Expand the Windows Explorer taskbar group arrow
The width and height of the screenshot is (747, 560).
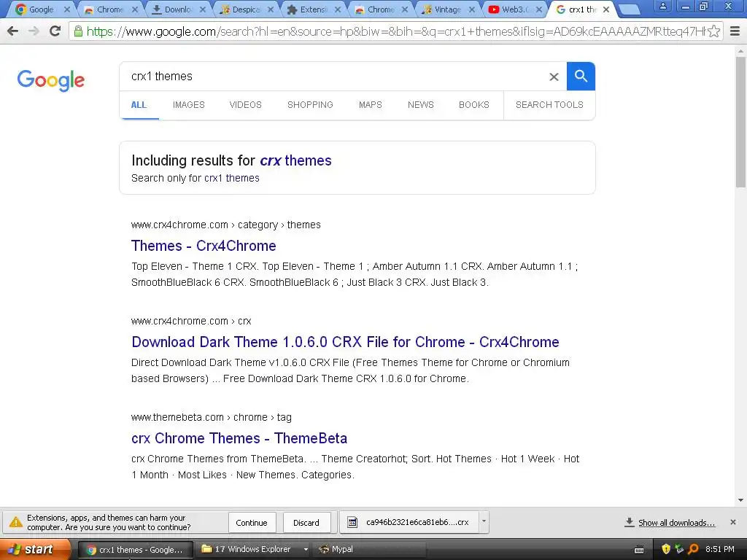tap(306, 549)
